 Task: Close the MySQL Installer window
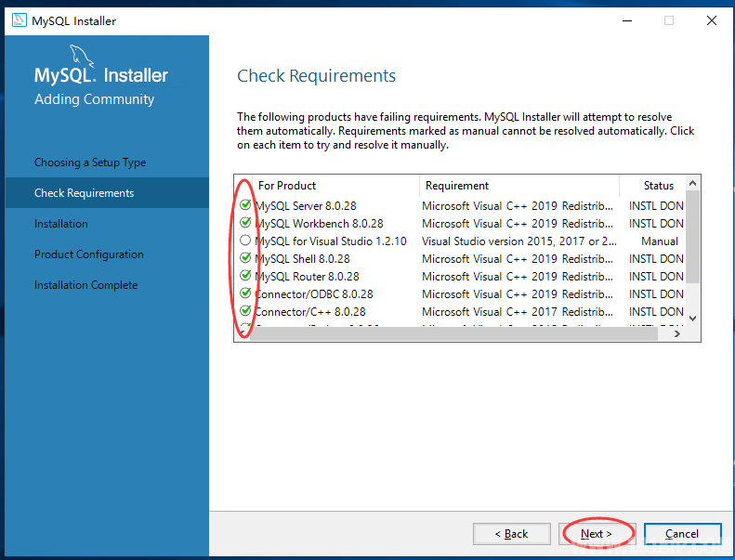coord(712,20)
